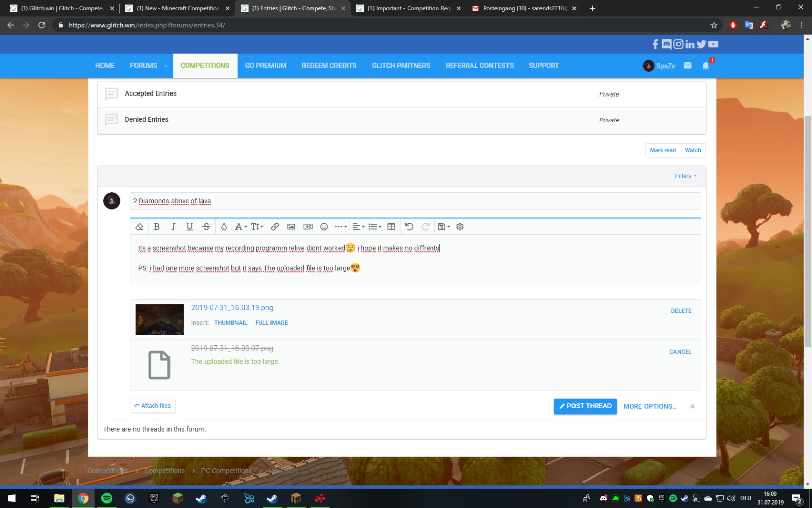
Task: Open the text color droplet picker
Action: tap(224, 227)
